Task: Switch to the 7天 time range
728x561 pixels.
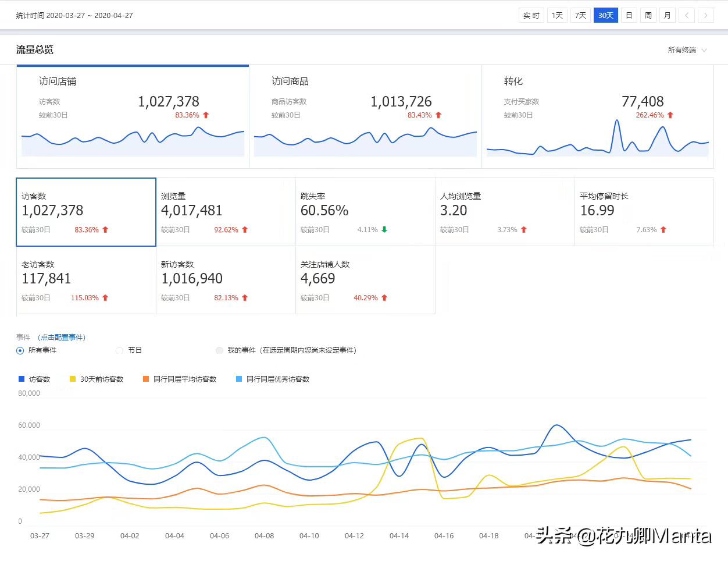Action: tap(580, 15)
